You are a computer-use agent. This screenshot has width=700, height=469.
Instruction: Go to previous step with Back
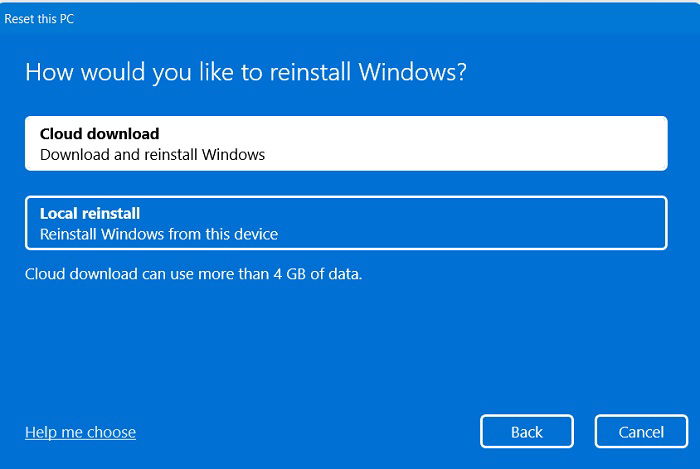(x=527, y=432)
